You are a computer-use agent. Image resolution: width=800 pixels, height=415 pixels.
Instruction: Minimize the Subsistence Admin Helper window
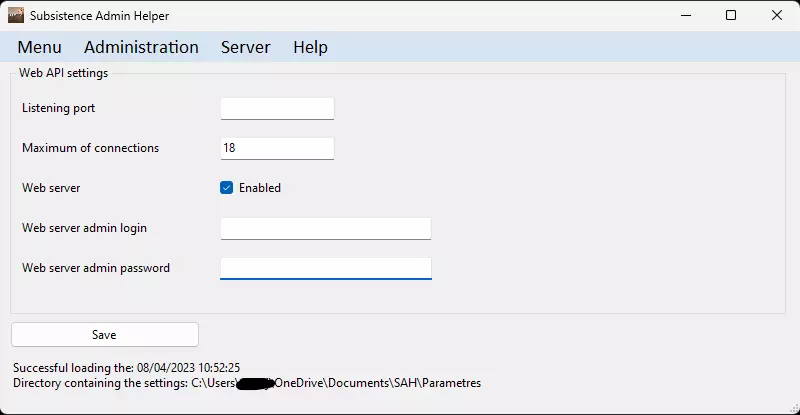click(x=685, y=15)
